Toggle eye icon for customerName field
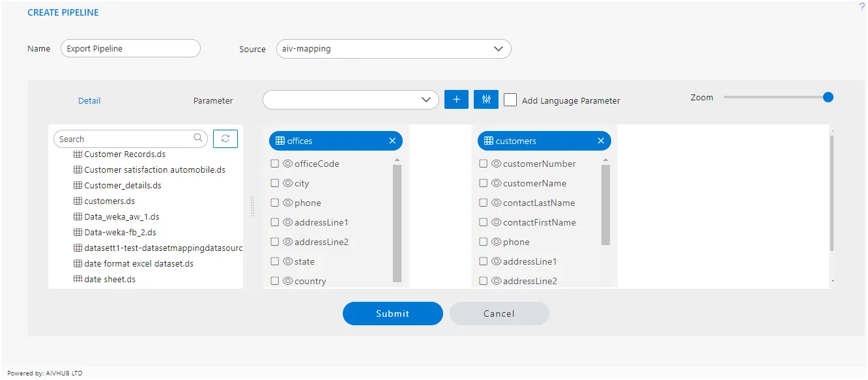The width and height of the screenshot is (868, 380). pyautogui.click(x=496, y=183)
